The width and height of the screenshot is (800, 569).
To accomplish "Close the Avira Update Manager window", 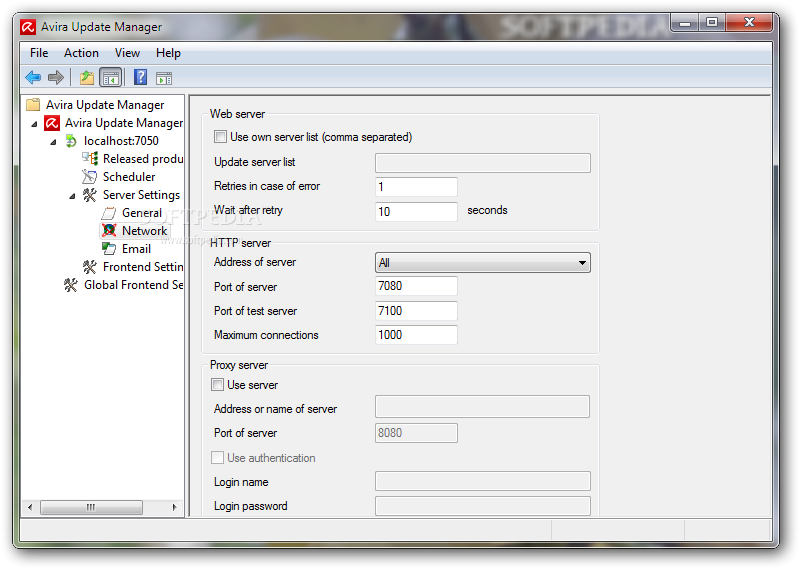I will click(x=748, y=22).
